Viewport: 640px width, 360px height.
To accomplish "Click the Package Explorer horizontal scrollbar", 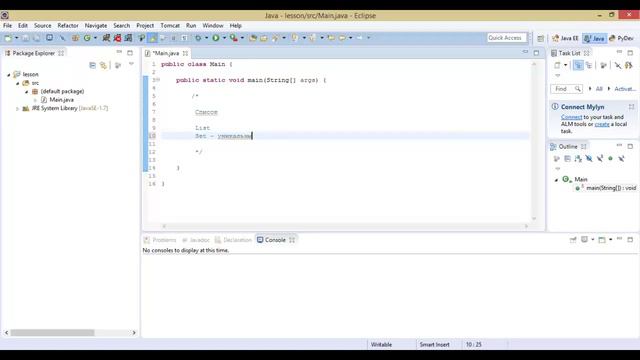I will pos(52,333).
